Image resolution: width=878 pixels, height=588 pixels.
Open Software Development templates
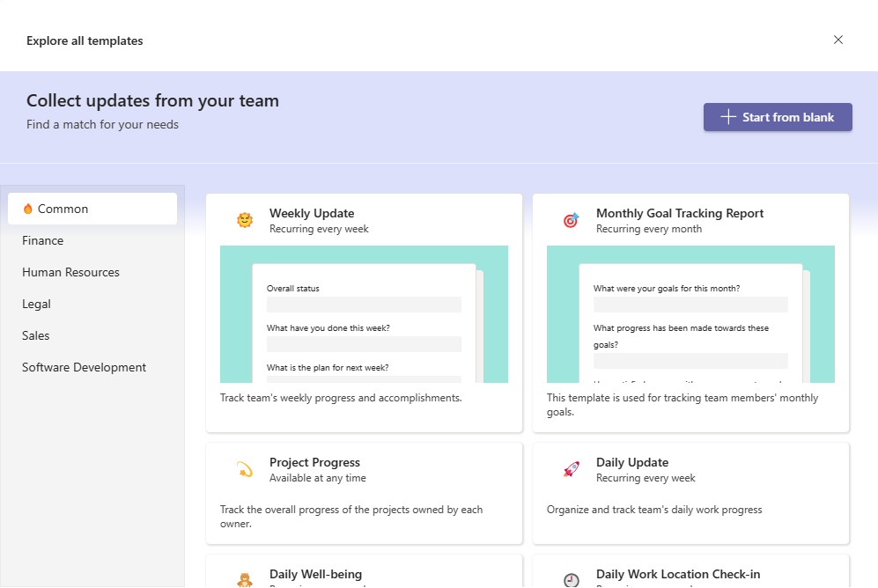coord(85,367)
